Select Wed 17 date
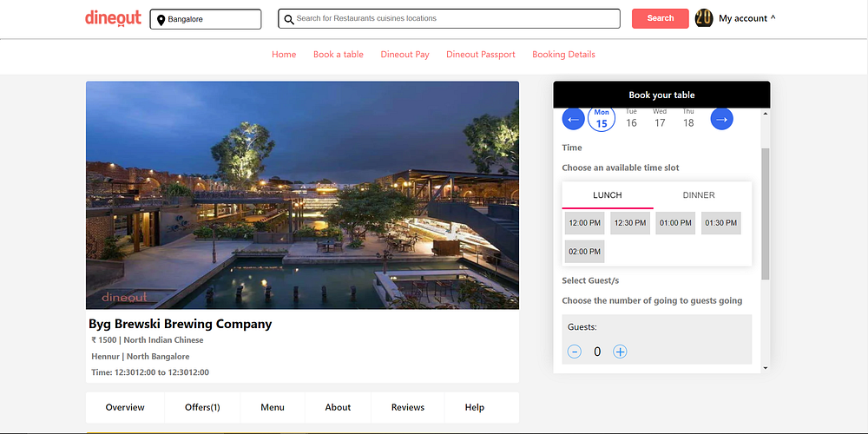This screenshot has width=868, height=434. pyautogui.click(x=660, y=118)
